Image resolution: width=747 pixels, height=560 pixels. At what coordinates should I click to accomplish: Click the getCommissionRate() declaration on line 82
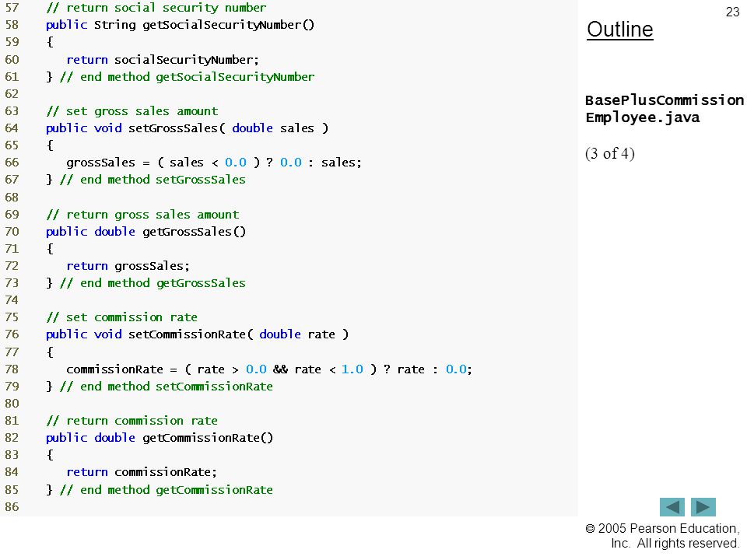(x=160, y=438)
